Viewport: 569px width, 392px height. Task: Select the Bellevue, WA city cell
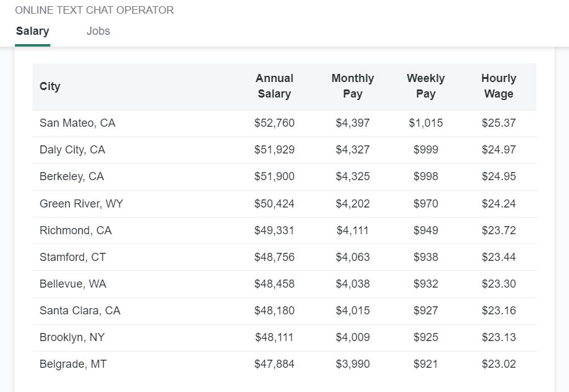point(73,284)
